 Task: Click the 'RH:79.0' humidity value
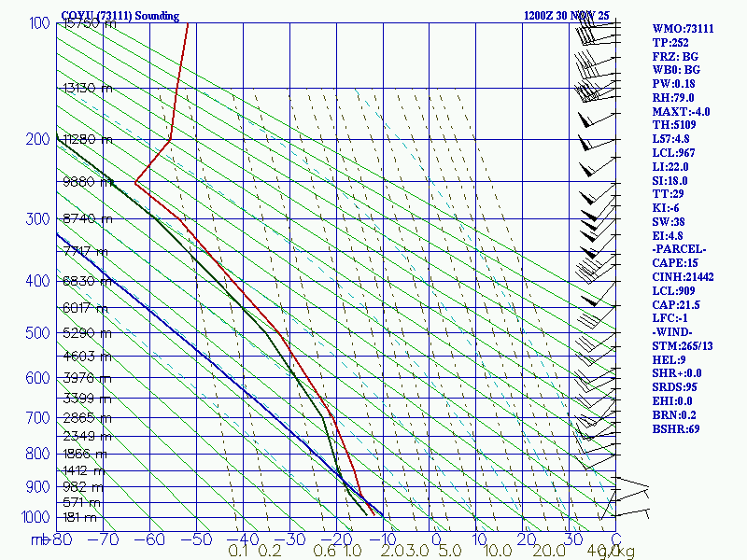pos(672,98)
